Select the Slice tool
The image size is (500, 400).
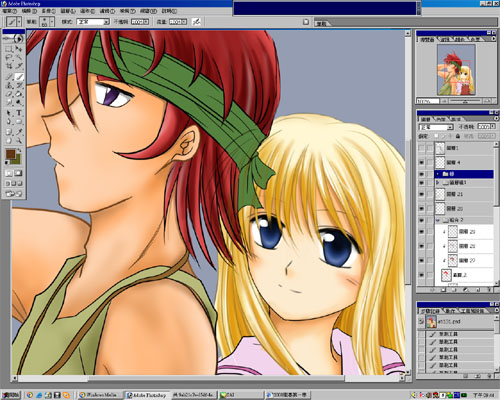coord(18,66)
